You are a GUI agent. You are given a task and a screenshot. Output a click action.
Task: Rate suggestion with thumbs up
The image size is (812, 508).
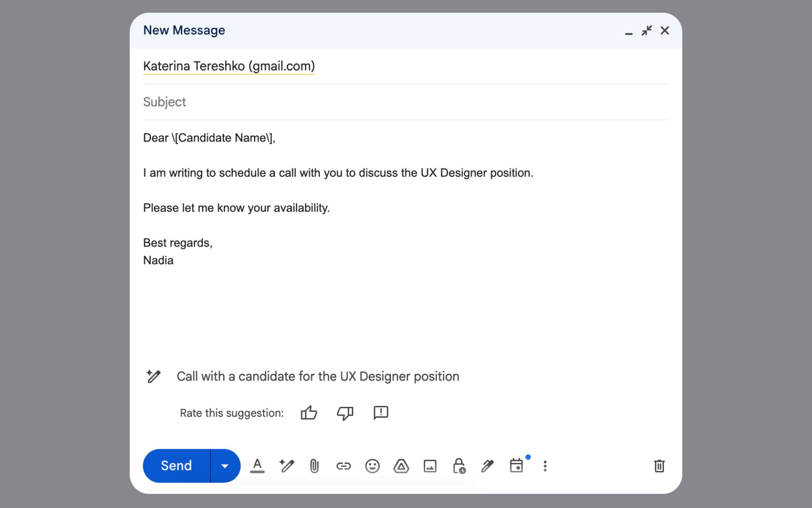click(x=309, y=413)
